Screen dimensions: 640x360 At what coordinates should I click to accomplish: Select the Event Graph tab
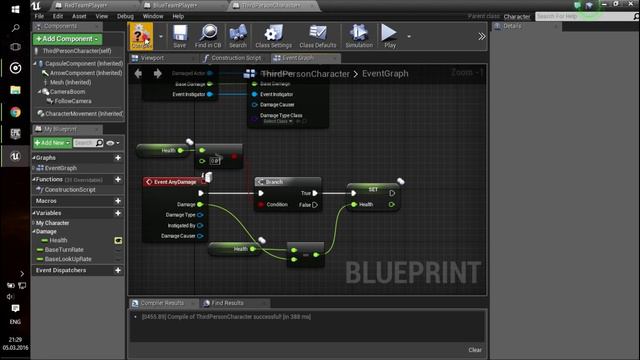(298, 58)
